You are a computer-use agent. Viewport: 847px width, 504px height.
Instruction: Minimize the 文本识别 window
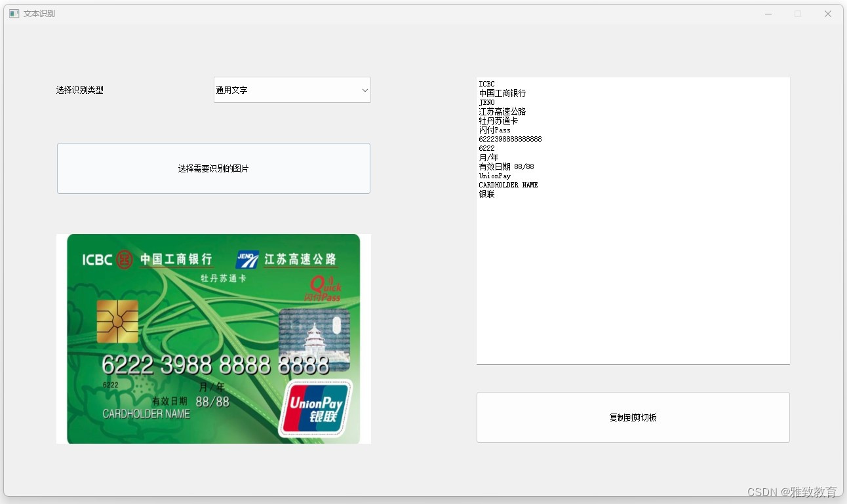(767, 13)
